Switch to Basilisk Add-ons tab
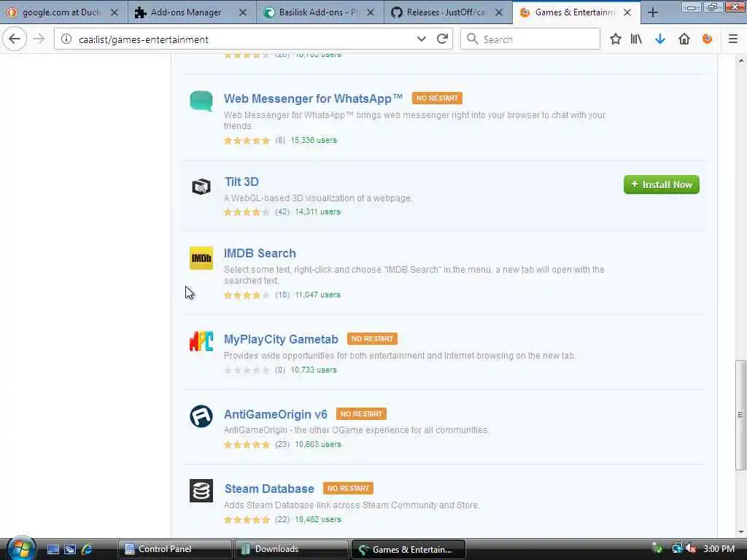The width and height of the screenshot is (747, 560). point(320,12)
